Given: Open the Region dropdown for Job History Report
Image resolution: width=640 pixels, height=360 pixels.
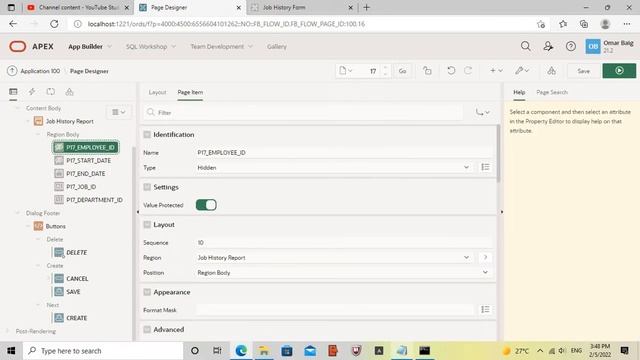Looking at the screenshot, I should (334, 258).
